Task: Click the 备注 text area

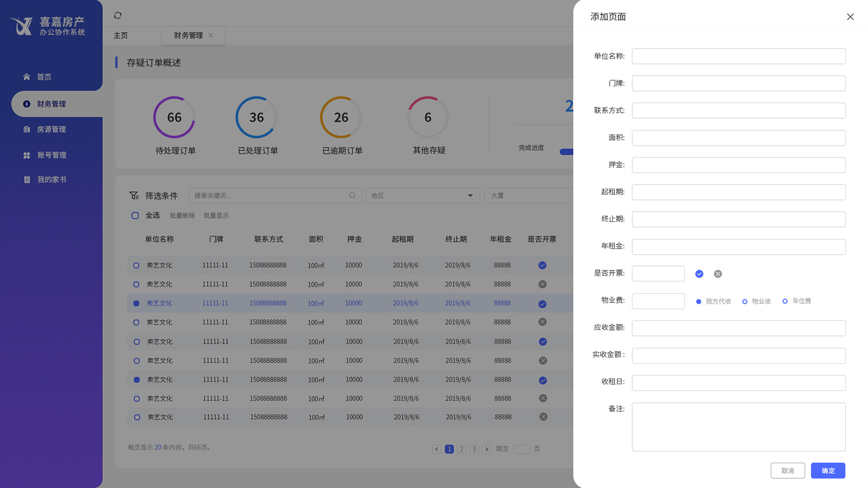Action: click(739, 427)
